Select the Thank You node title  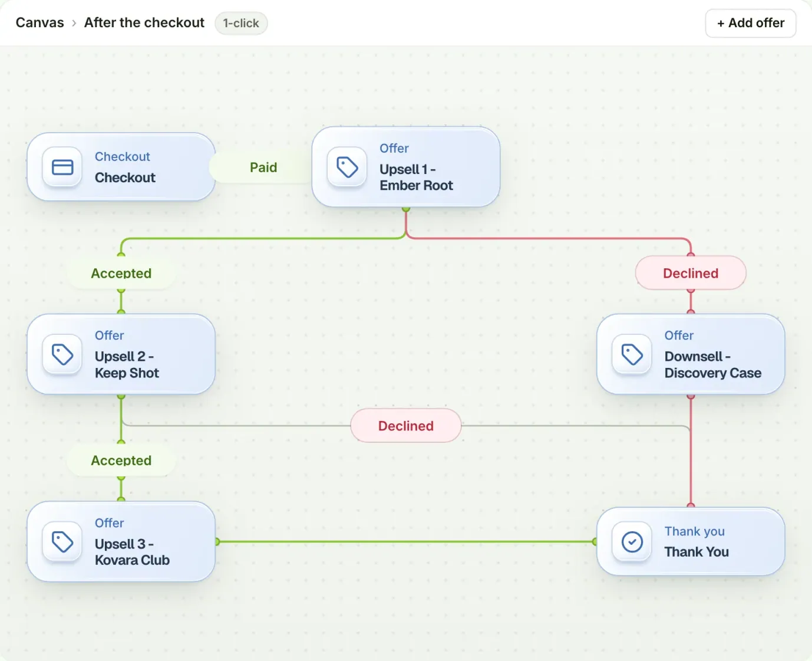click(697, 552)
